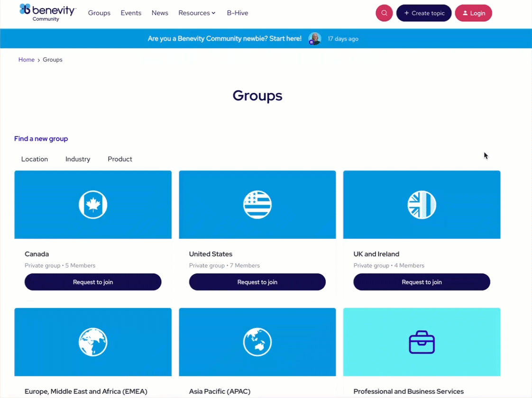Select the Product filter tab

pos(120,159)
